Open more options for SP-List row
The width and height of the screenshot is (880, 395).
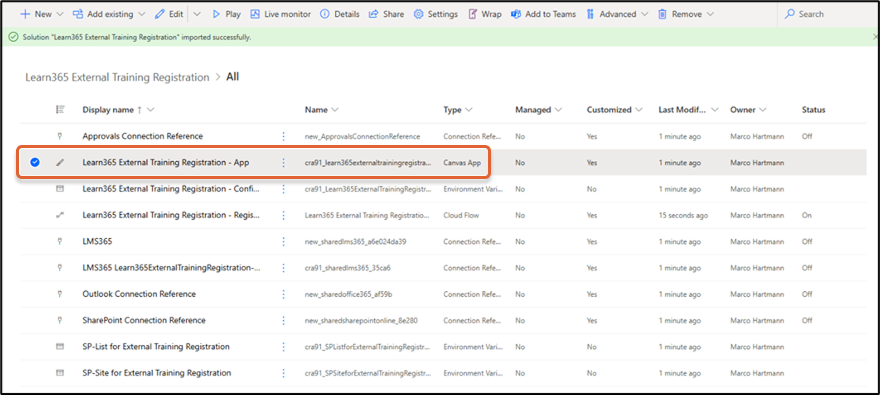pos(283,347)
